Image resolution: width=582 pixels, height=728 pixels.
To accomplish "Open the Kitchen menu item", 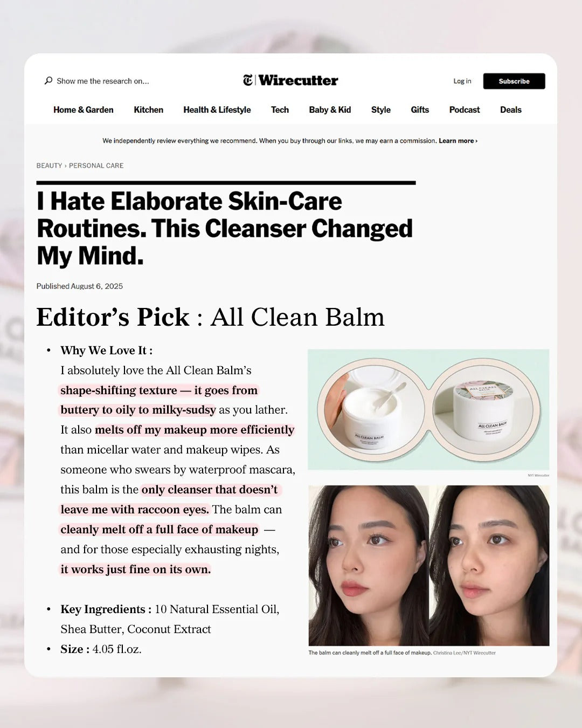I will 149,109.
